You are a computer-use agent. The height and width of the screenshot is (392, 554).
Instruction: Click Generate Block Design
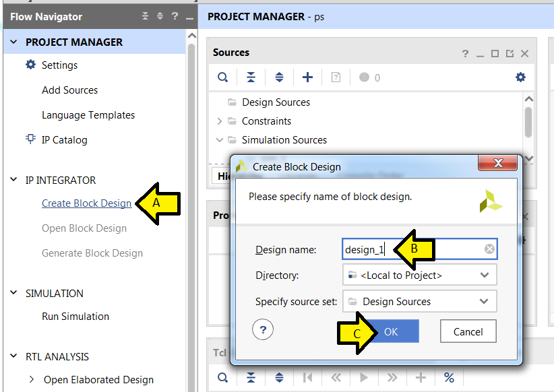[92, 253]
